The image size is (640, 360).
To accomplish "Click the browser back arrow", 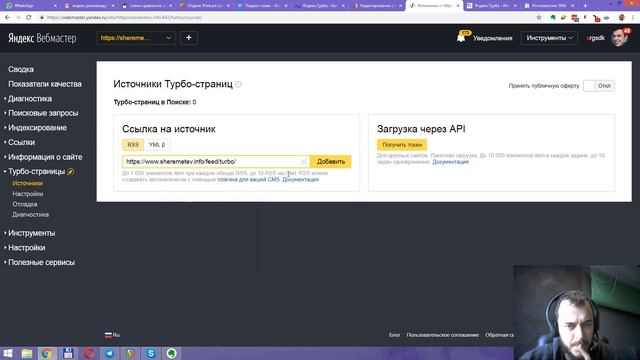I will [x=7, y=18].
